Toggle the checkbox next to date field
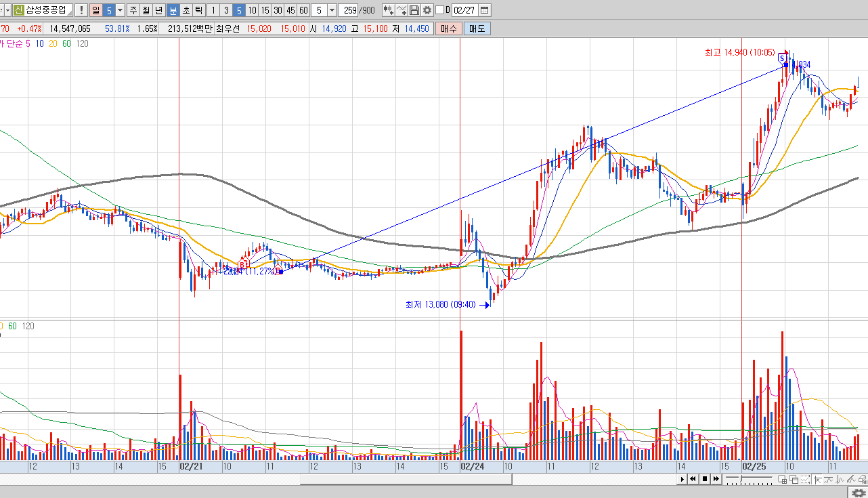868x498 pixels. [x=439, y=10]
